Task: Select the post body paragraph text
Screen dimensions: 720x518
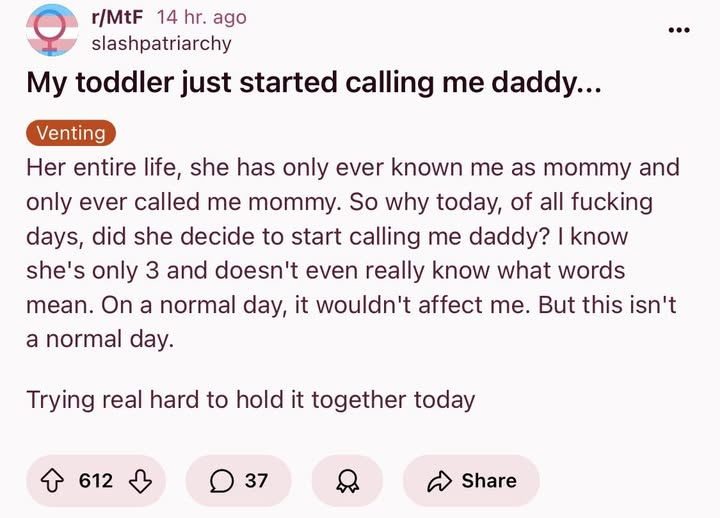Action: tap(353, 253)
